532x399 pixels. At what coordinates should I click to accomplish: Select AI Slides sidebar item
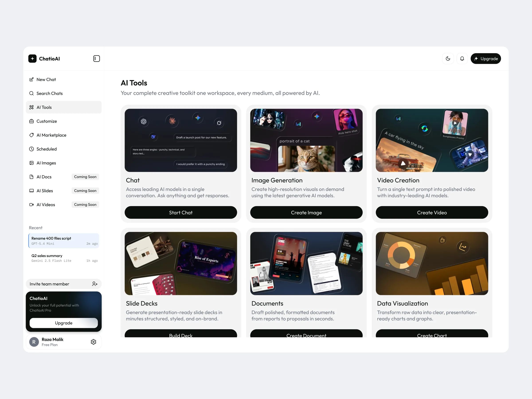tap(64, 191)
